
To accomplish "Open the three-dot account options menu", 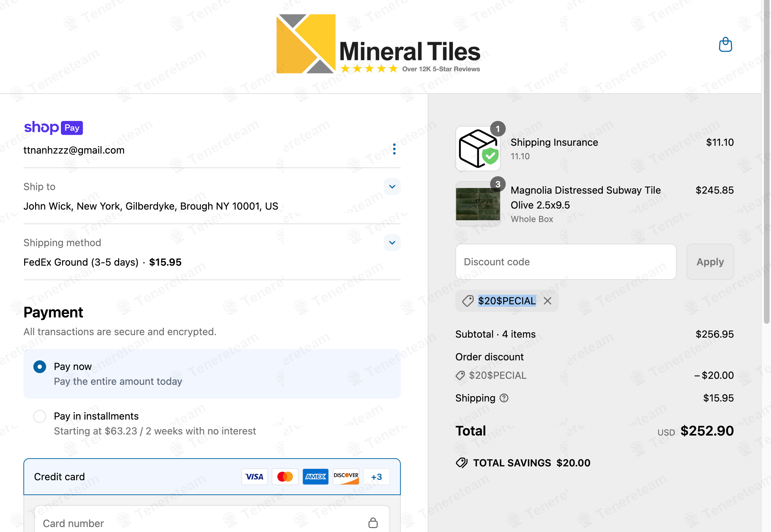I will 394,149.
